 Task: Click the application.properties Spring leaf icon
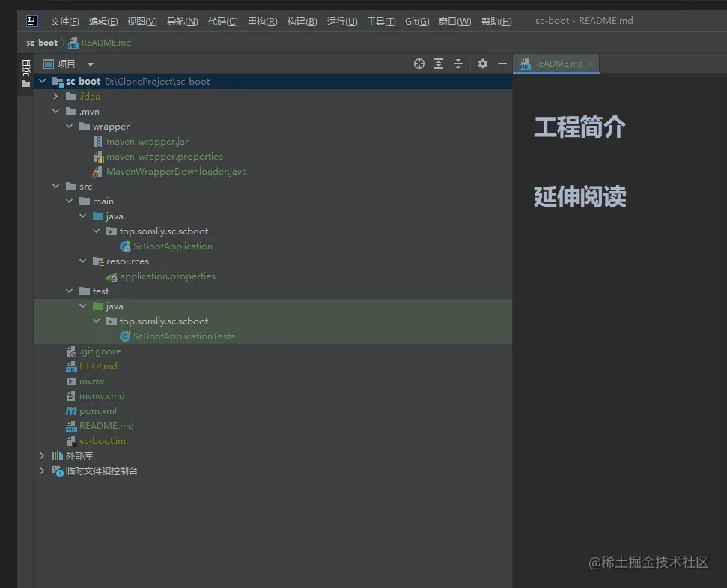tap(112, 277)
